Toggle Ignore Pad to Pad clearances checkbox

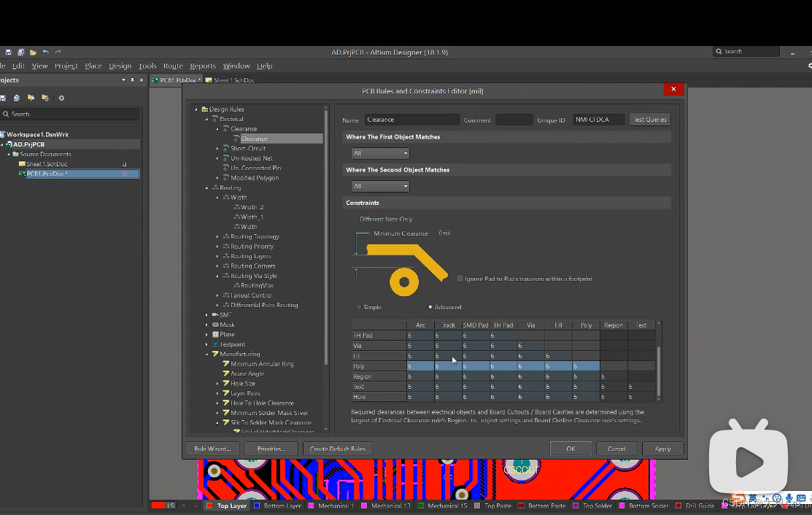point(460,279)
